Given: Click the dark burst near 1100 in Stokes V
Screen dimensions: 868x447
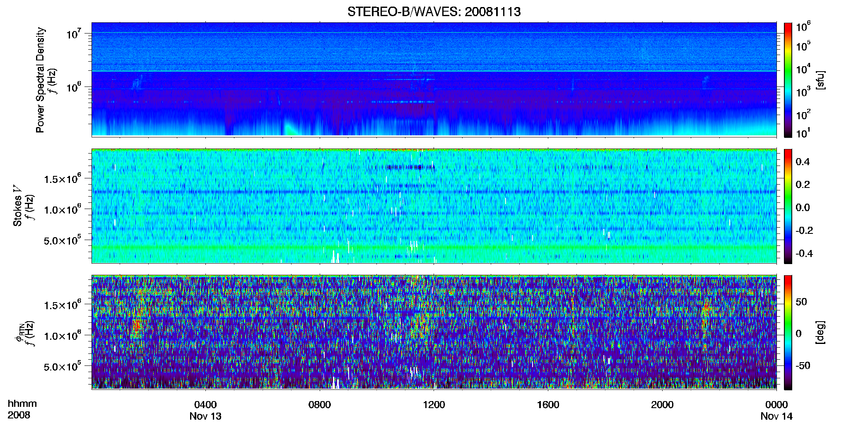Looking at the screenshot, I should pyautogui.click(x=410, y=167).
